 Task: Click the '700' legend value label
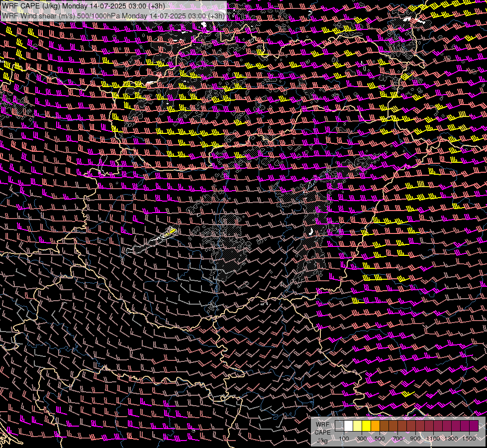397,439
